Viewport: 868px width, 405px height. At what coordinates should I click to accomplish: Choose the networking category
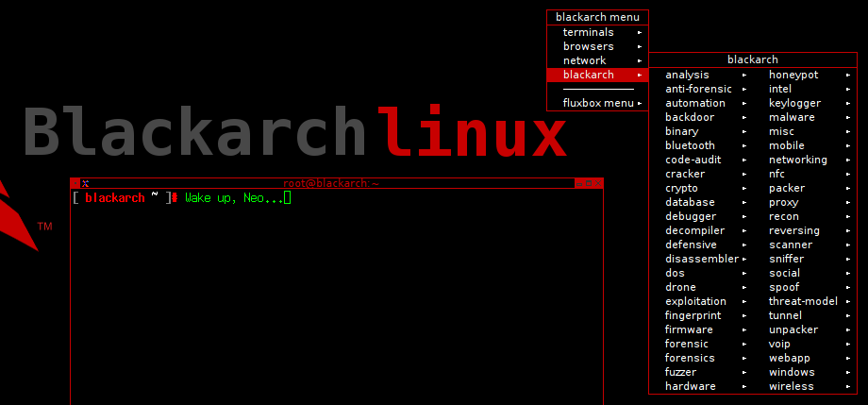(x=805, y=160)
